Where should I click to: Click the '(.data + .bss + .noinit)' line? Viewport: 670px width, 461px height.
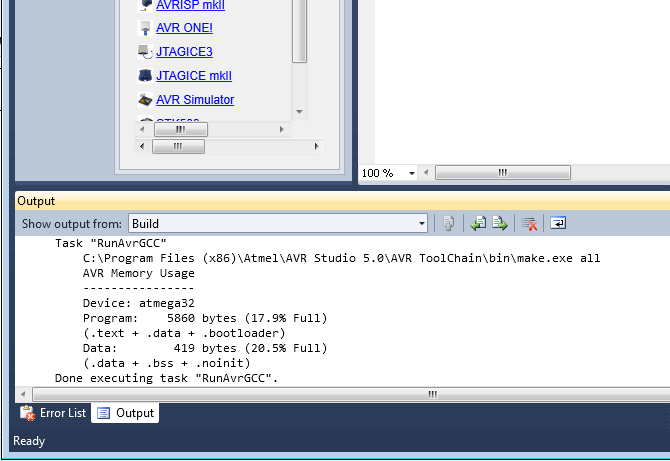(x=167, y=363)
